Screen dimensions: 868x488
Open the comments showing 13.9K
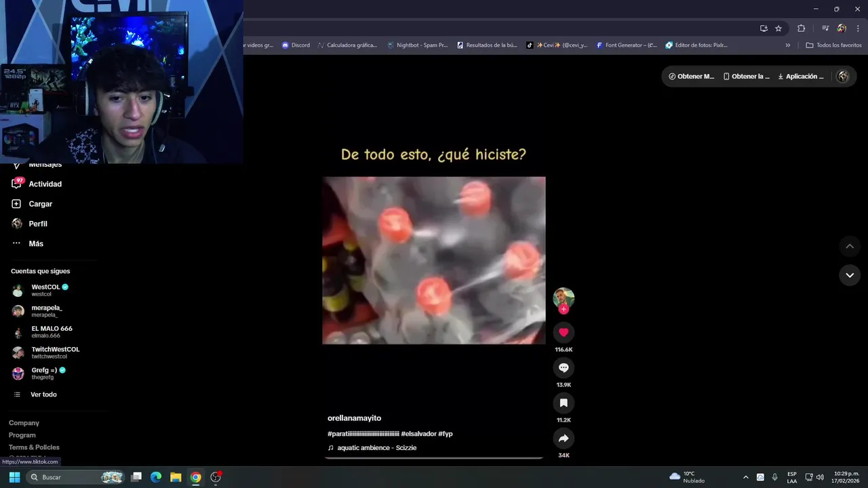pos(564,367)
